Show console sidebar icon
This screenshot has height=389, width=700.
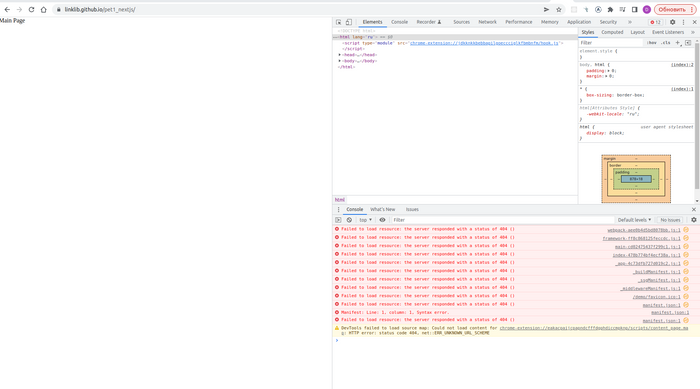pyautogui.click(x=338, y=220)
